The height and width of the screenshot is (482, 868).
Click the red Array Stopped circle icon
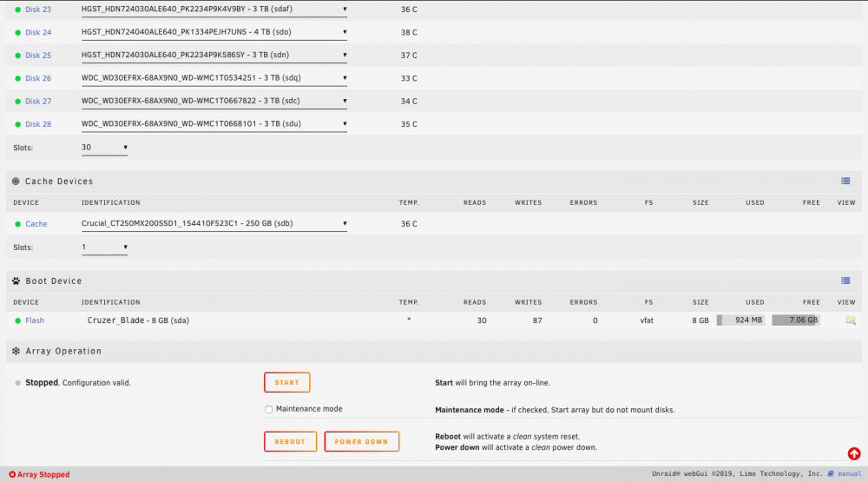coord(12,474)
